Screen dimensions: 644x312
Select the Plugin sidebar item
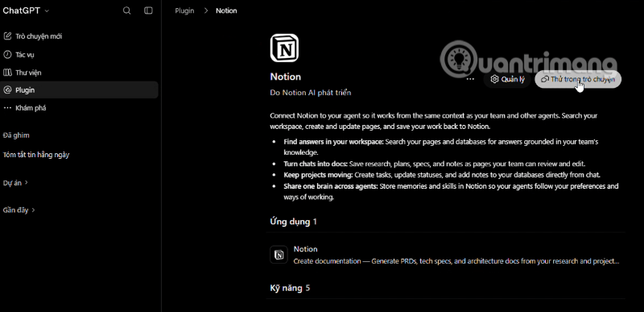(x=79, y=90)
